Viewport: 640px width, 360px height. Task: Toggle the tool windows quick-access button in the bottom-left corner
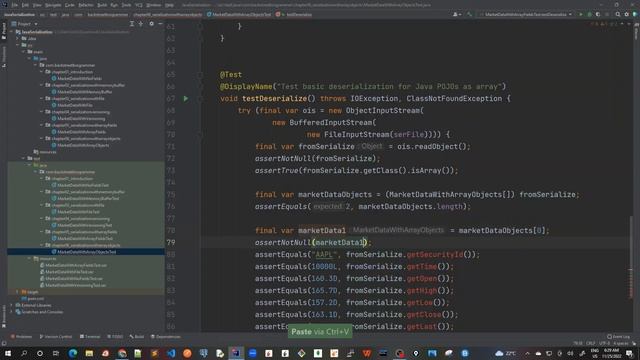[4, 344]
